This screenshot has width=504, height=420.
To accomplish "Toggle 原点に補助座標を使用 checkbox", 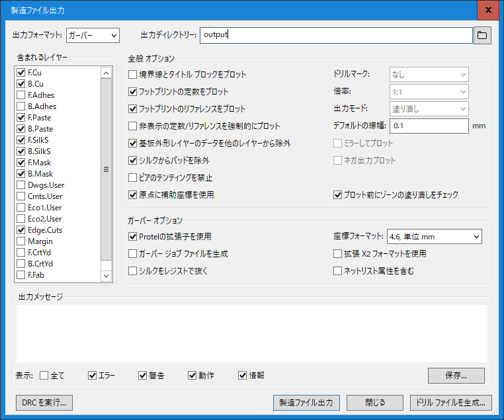I will pyautogui.click(x=132, y=194).
